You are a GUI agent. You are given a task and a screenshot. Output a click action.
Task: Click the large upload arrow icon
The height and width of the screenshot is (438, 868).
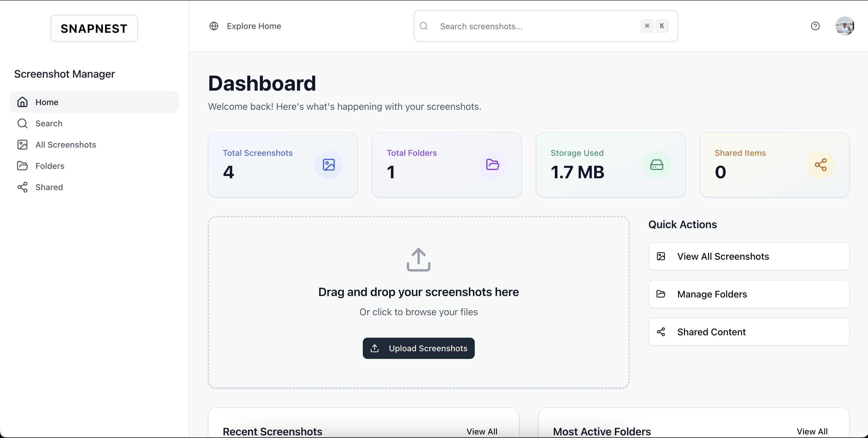[x=419, y=259]
